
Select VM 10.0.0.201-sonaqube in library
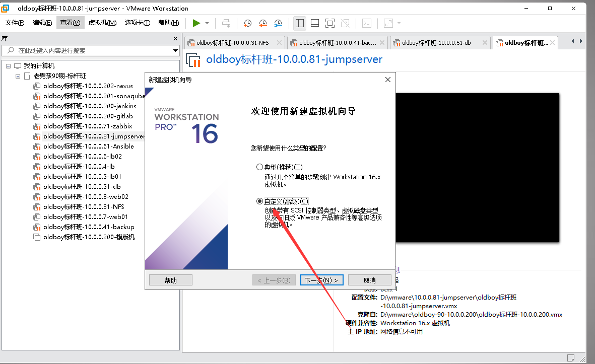(94, 96)
